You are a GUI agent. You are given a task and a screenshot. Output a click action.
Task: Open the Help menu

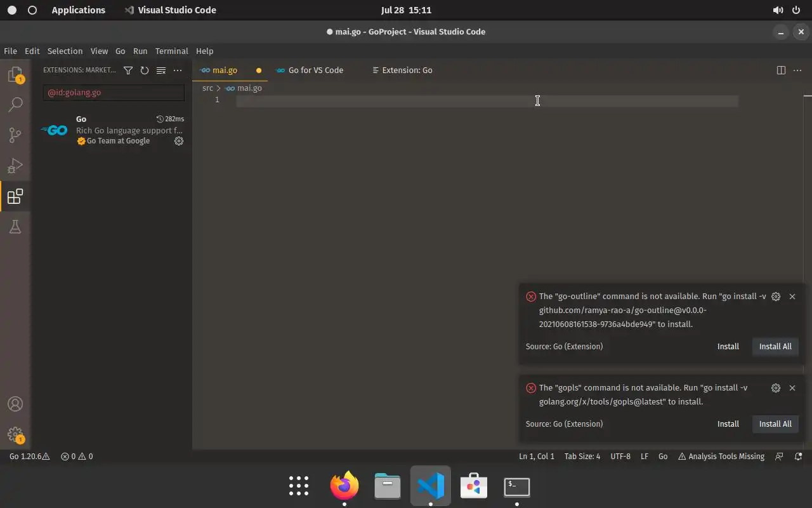204,51
